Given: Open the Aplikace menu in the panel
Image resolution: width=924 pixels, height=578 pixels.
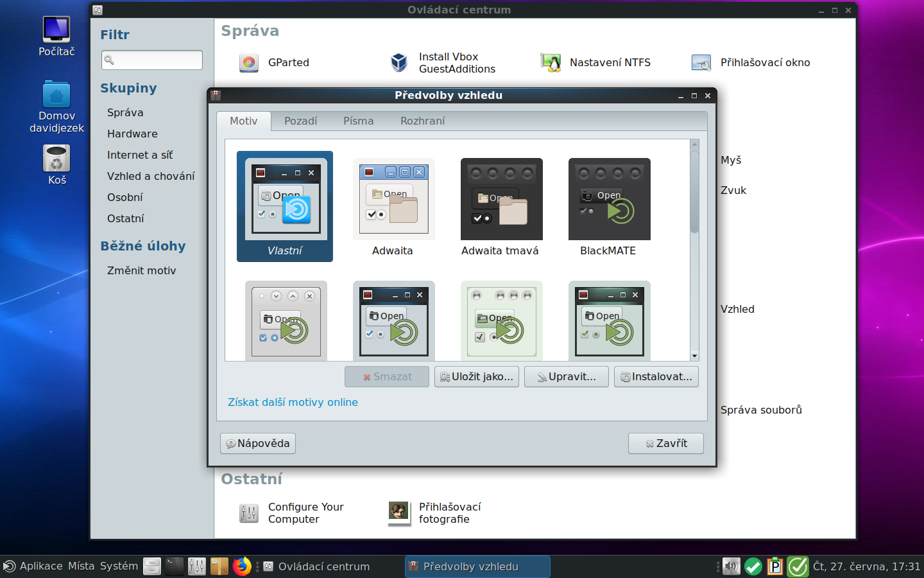Looking at the screenshot, I should click(x=33, y=566).
